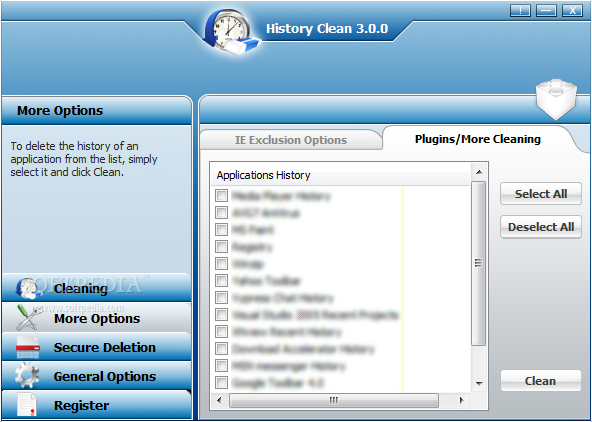Click the exclamation info button in title bar

point(520,10)
